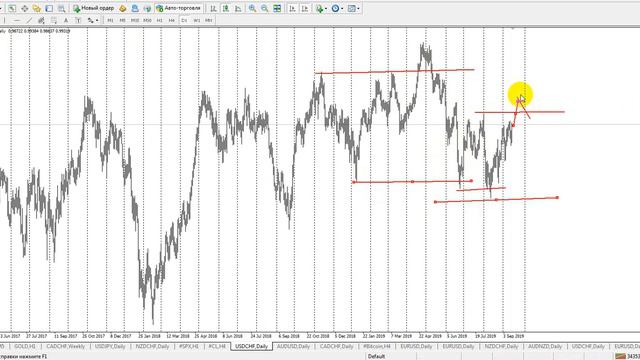This screenshot has width=640, height=360.
Task: Open Strategy Tester icon
Action: (x=62, y=8)
